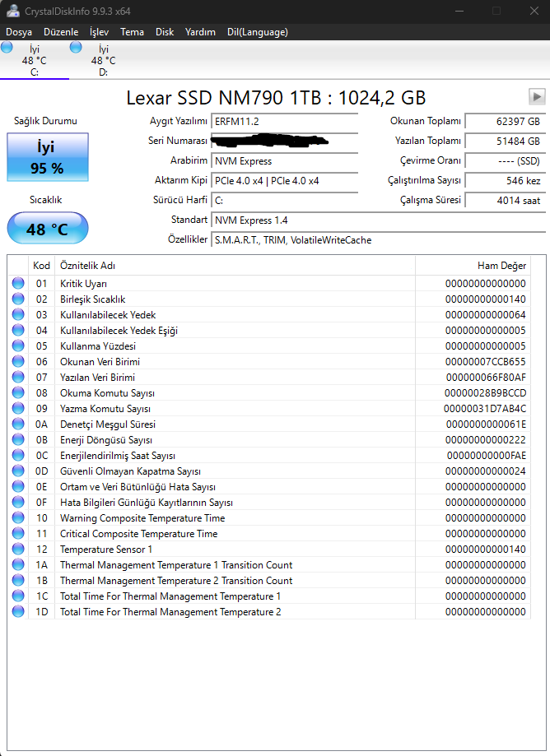Open the İşlev menu

click(99, 32)
